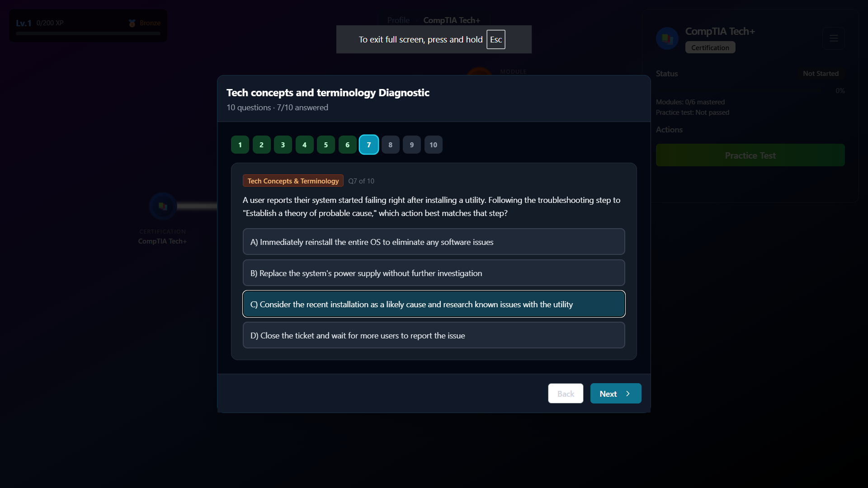868x488 pixels.
Task: Click the CompTIA Tech+ circular badge icon
Action: click(x=667, y=38)
